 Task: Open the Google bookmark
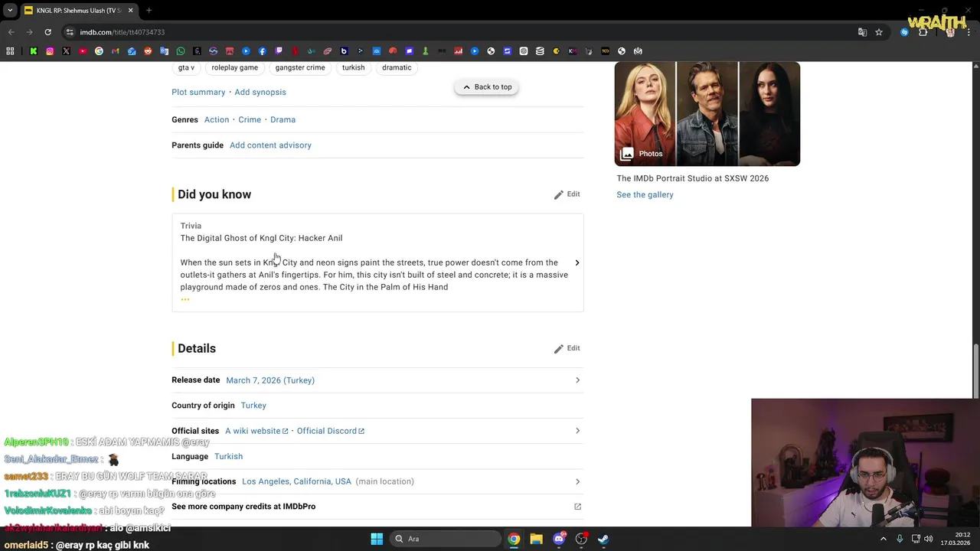(99, 51)
